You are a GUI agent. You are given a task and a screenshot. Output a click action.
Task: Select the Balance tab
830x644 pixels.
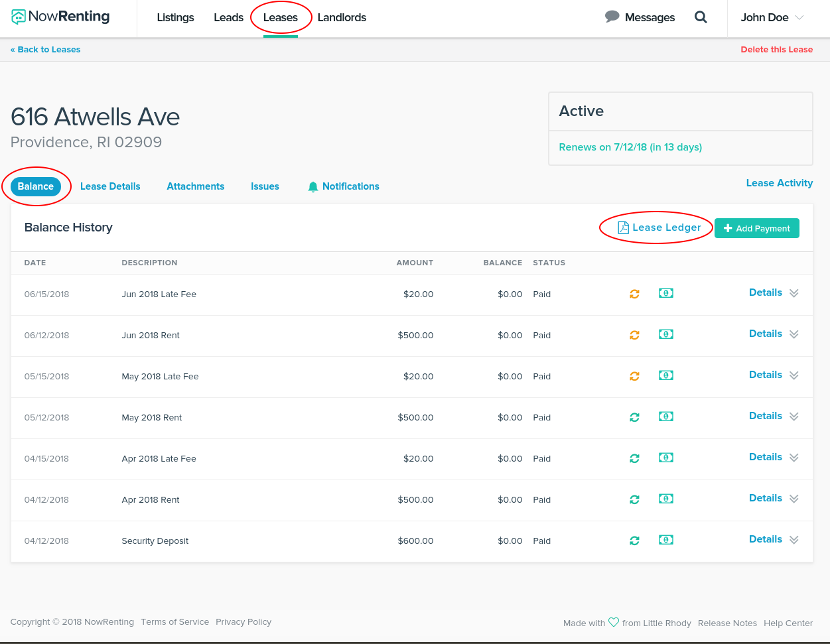36,186
